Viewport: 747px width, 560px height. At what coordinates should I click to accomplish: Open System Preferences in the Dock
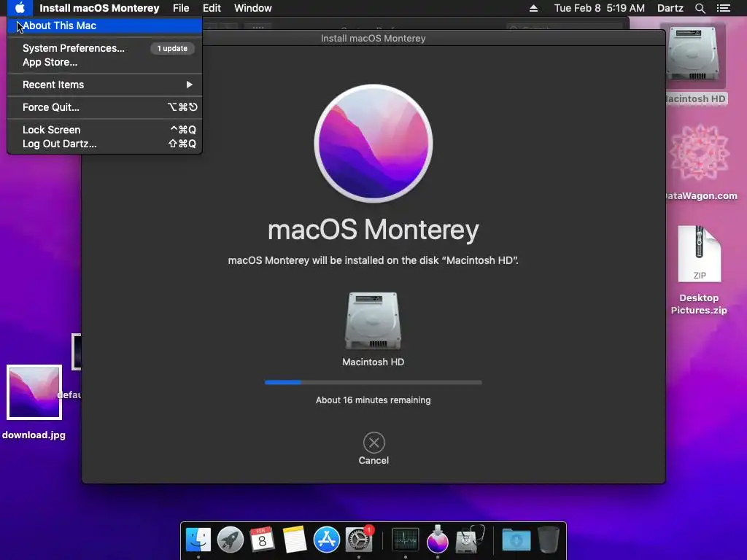(359, 540)
